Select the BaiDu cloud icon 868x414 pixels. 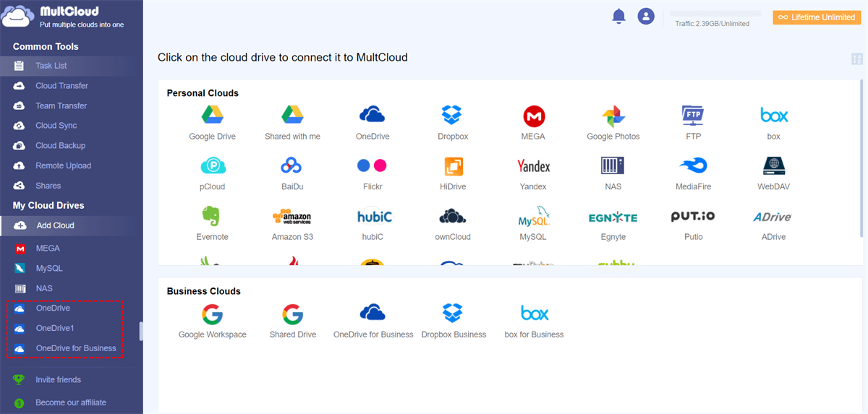pos(292,173)
